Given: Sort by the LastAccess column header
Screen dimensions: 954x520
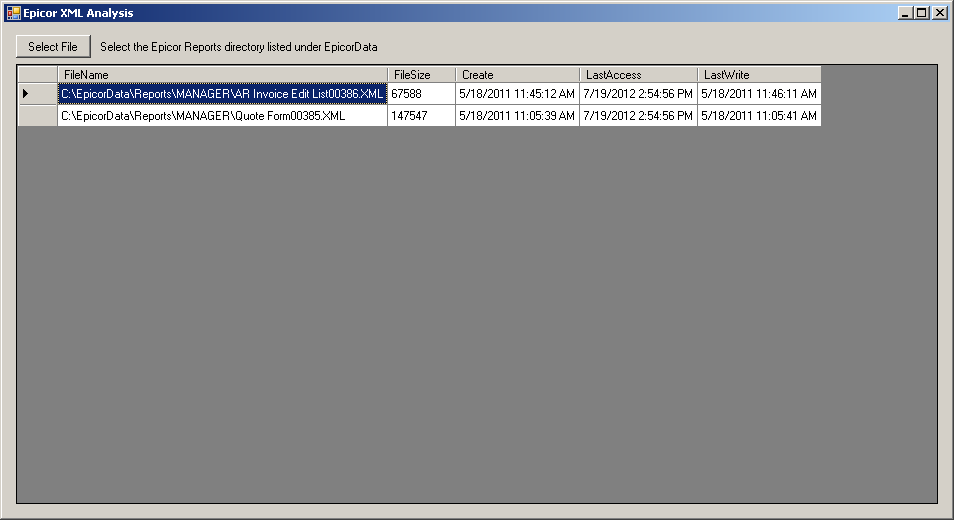Looking at the screenshot, I should [638, 75].
